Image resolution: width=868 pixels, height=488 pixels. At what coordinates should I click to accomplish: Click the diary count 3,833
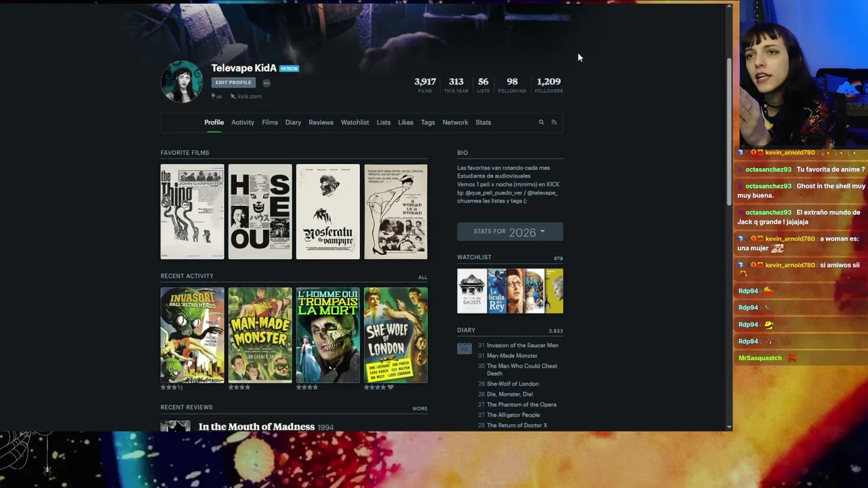[555, 331]
